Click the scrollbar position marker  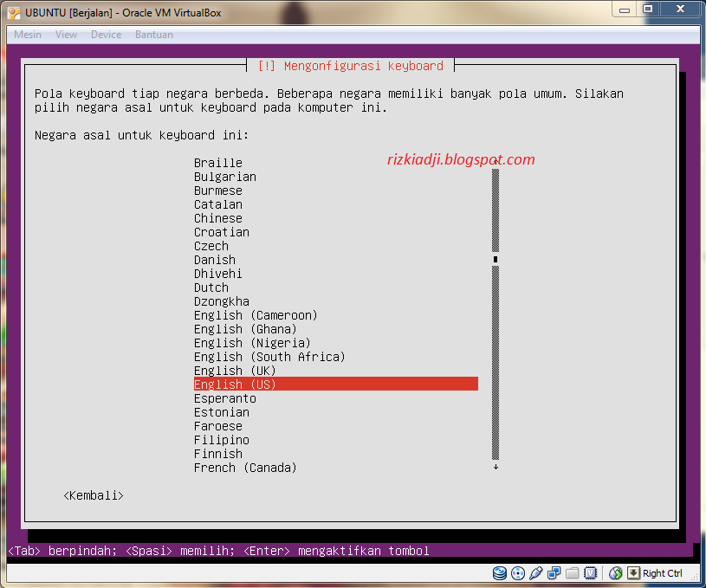coord(495,259)
